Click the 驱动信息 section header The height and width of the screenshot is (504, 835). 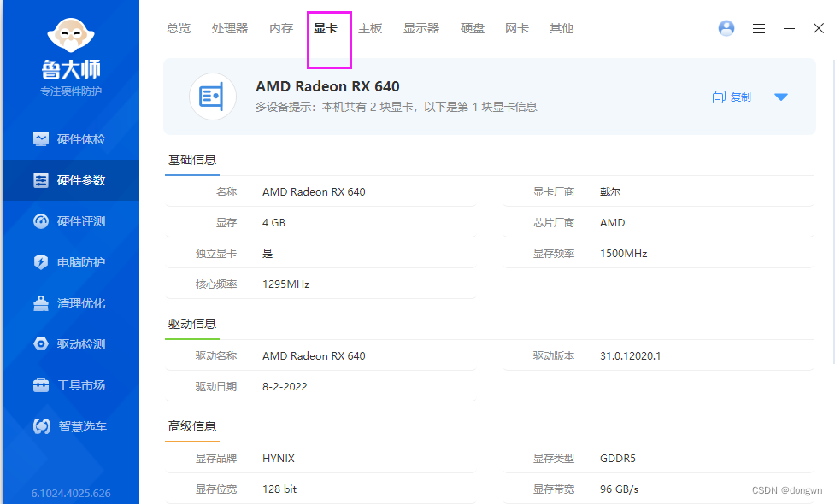click(192, 324)
